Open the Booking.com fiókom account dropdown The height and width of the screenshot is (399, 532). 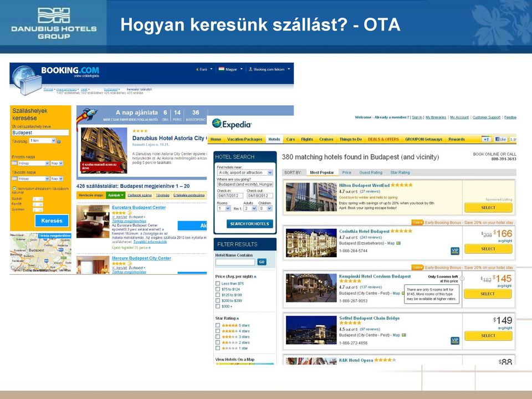click(269, 69)
